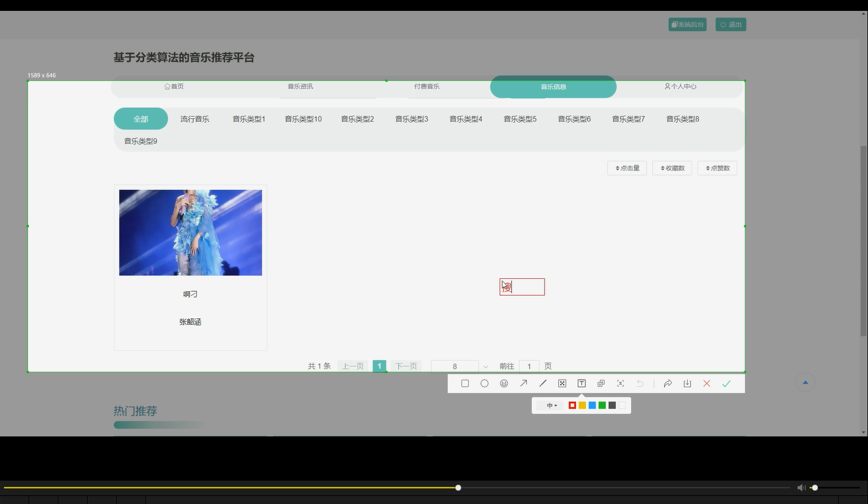The width and height of the screenshot is (868, 504).
Task: Open the page size dropdown showing 8
Action: coord(458,366)
